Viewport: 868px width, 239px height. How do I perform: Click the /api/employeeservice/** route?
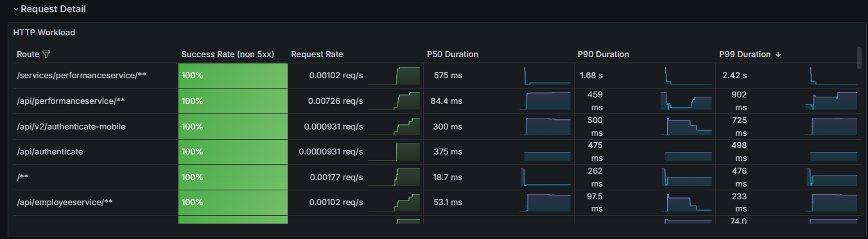click(x=65, y=202)
